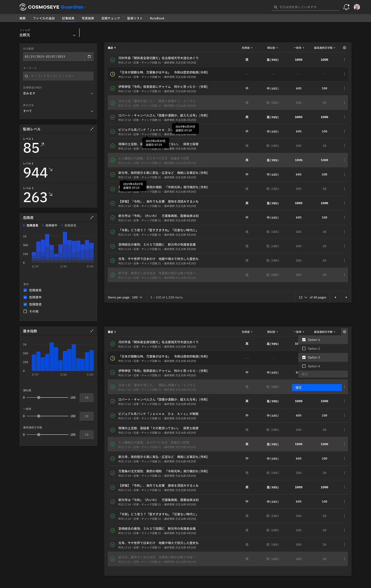Image resolution: width=371 pixels, height=588 pixels.
Task: Open 類似度 column dropdown in the upper table
Action: pyautogui.click(x=272, y=48)
